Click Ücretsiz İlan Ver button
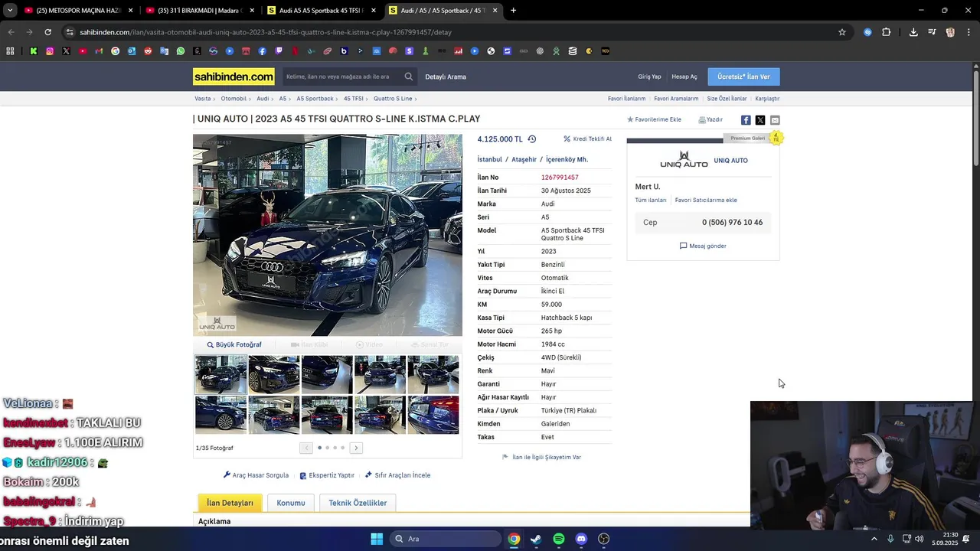The width and height of the screenshot is (980, 551). tap(743, 77)
